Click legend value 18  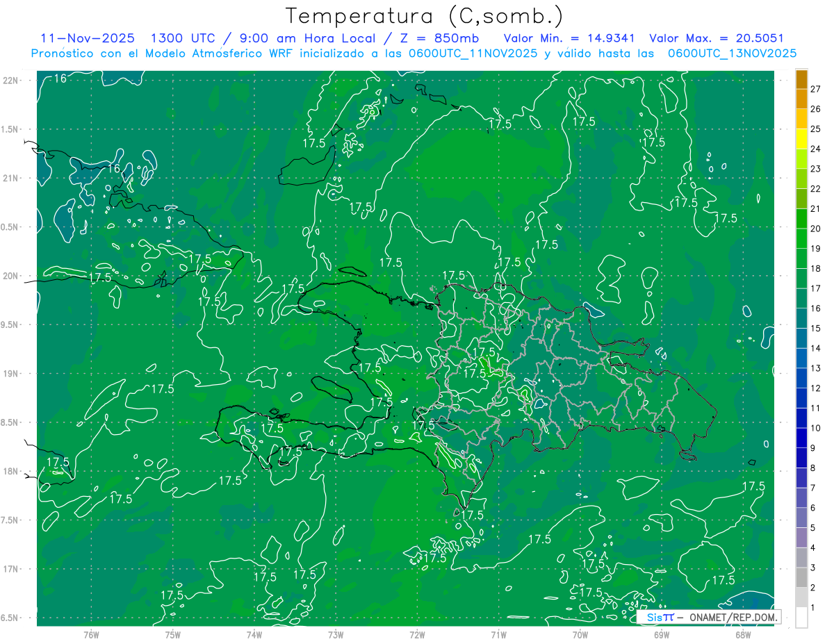815,269
